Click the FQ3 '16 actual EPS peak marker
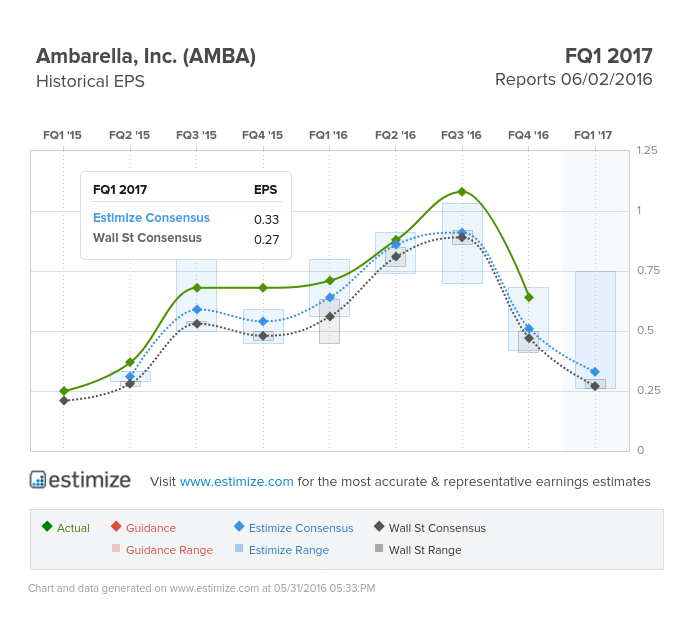Image resolution: width=685 pixels, height=620 pixels. tap(462, 191)
